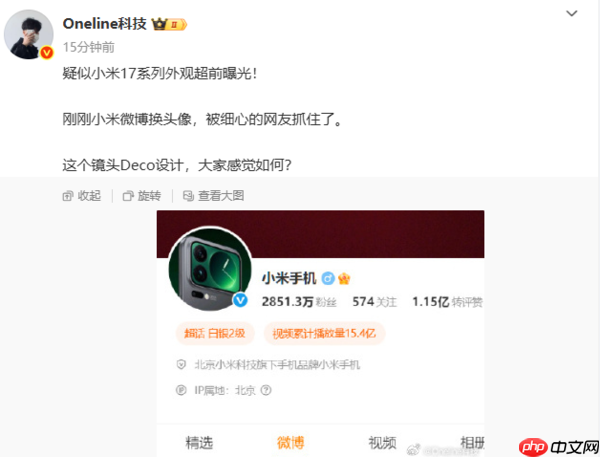Click the Oneline科技 username link
Image resolution: width=600 pixels, height=457 pixels.
[x=104, y=24]
